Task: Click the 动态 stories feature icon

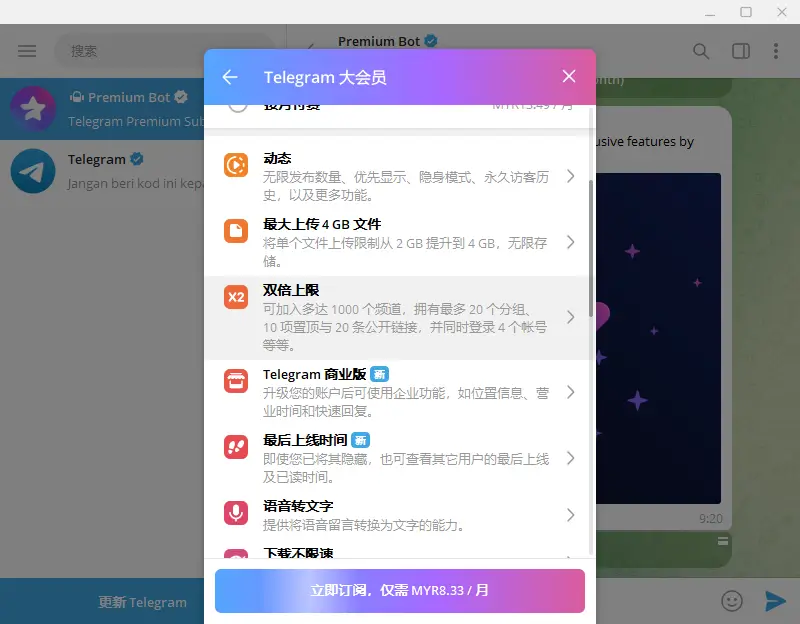Action: click(x=236, y=165)
